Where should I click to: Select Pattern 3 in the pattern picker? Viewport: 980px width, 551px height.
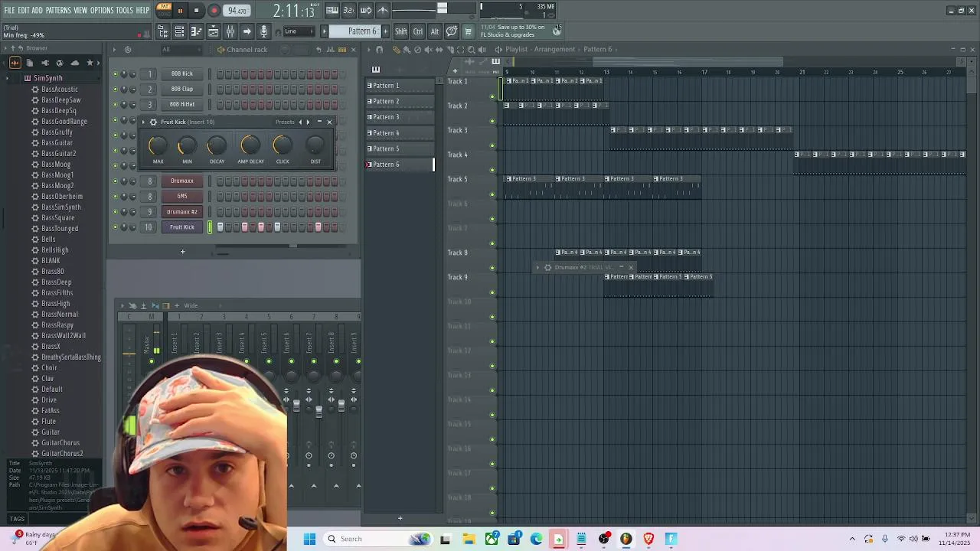tap(399, 117)
